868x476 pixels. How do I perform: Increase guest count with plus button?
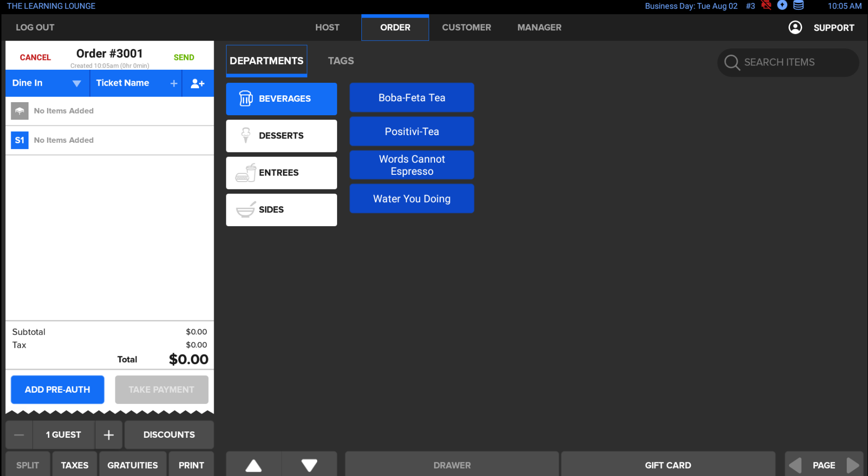[x=109, y=435]
